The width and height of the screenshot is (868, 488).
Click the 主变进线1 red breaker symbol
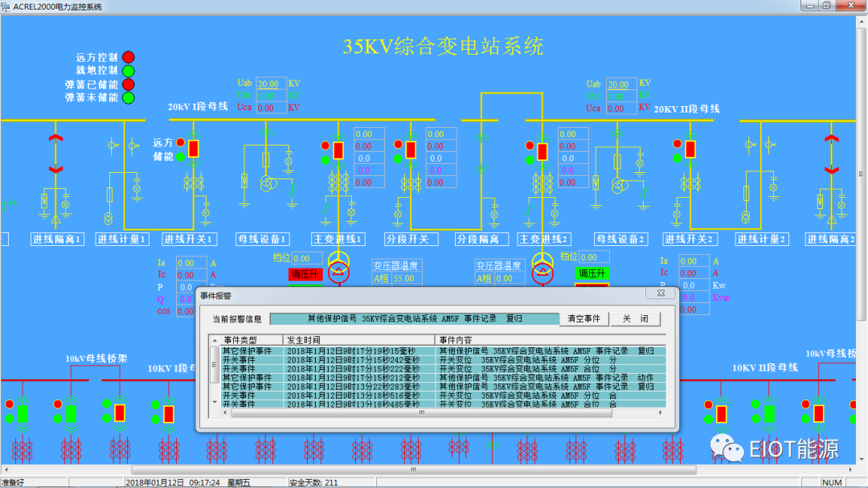(338, 150)
